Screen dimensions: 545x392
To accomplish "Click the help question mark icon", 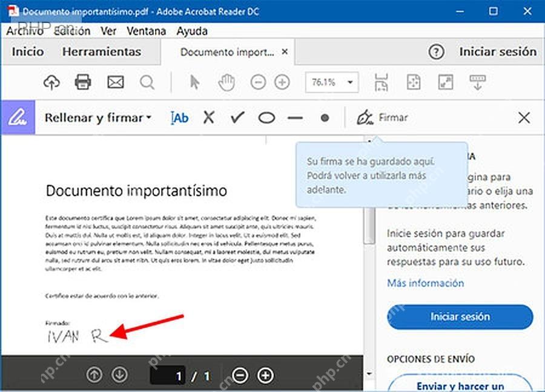I will tap(436, 52).
